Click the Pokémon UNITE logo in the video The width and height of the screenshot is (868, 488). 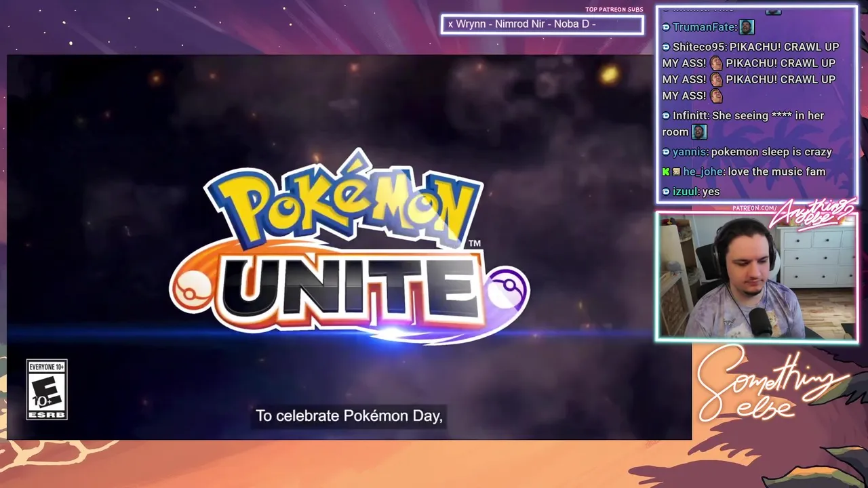349,247
